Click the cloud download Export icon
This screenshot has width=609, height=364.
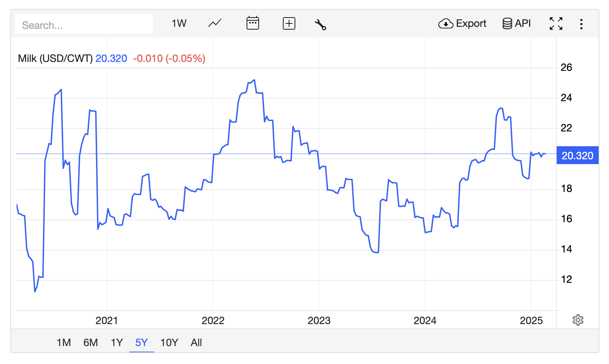coord(446,24)
